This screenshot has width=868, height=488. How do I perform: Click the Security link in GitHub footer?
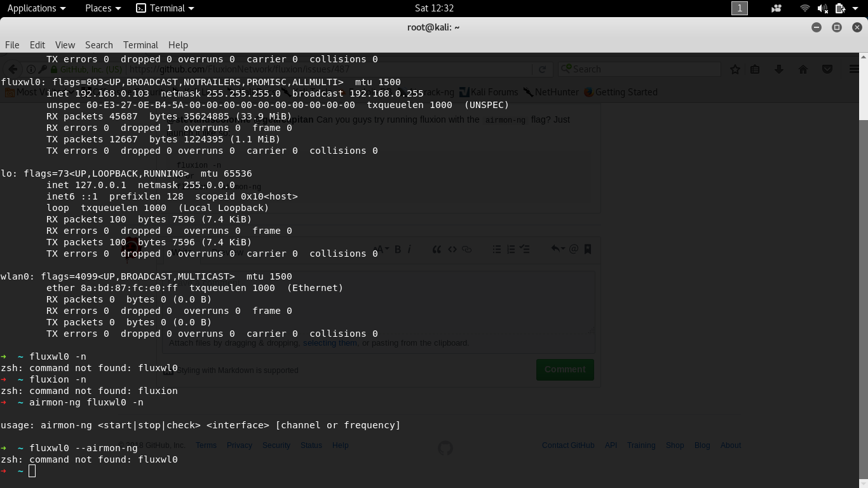pos(276,445)
